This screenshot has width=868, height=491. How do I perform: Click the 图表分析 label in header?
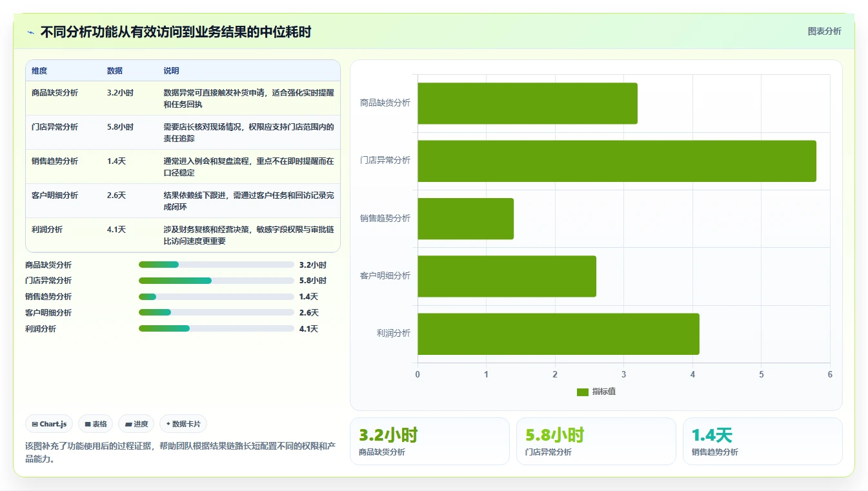tap(824, 31)
